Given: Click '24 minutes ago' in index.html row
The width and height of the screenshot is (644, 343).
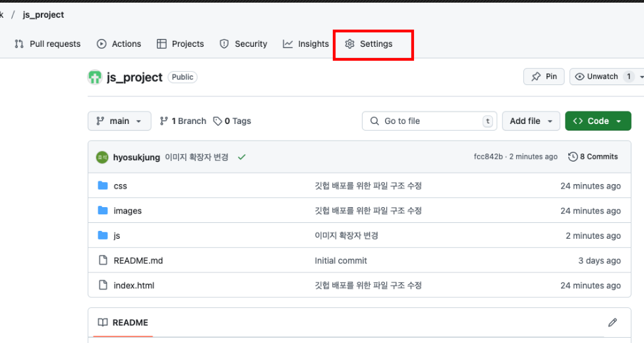Looking at the screenshot, I should point(591,286).
